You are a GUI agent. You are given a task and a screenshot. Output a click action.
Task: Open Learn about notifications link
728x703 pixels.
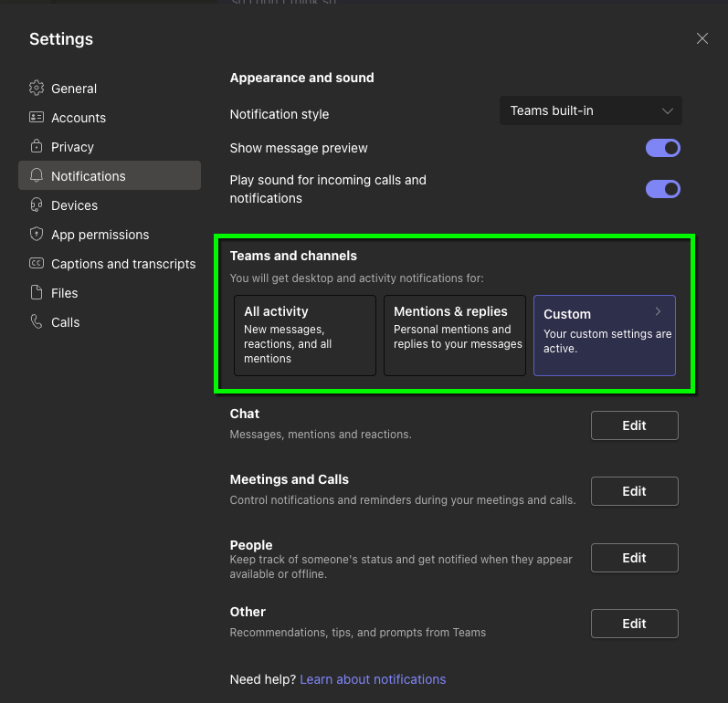[373, 679]
